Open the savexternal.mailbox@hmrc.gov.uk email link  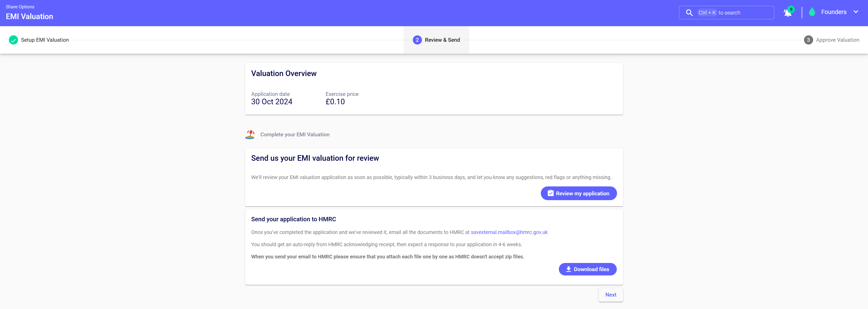coord(509,232)
